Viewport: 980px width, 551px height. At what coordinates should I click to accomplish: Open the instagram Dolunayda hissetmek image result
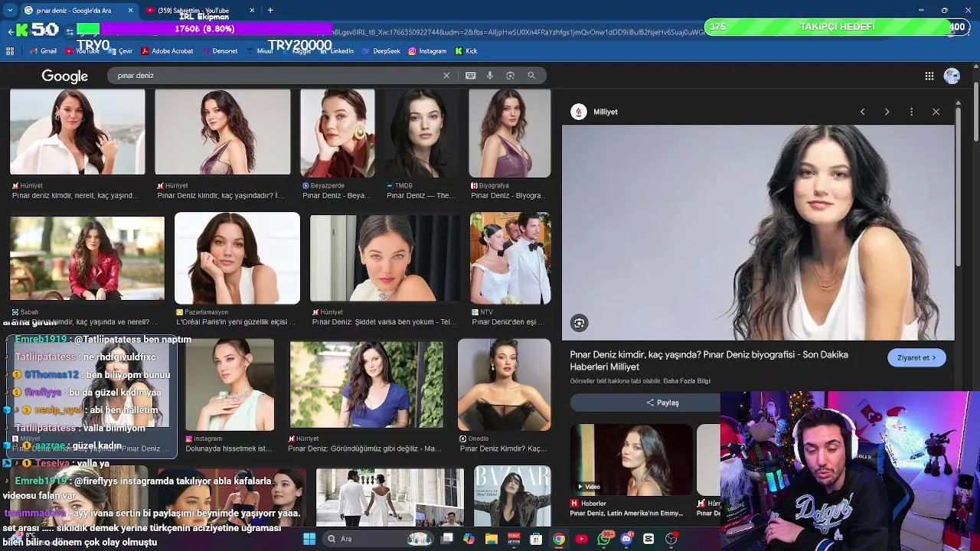point(230,385)
